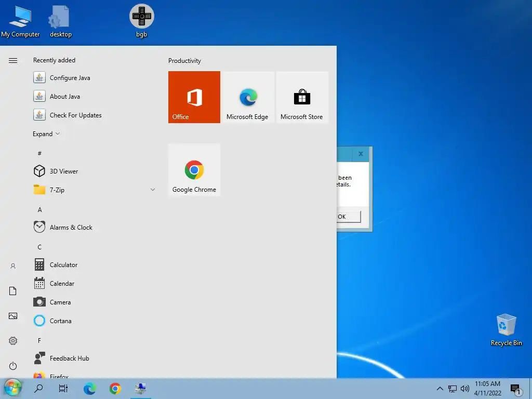Image resolution: width=532 pixels, height=399 pixels.
Task: Open taskbar Search magnifier
Action: tap(38, 388)
